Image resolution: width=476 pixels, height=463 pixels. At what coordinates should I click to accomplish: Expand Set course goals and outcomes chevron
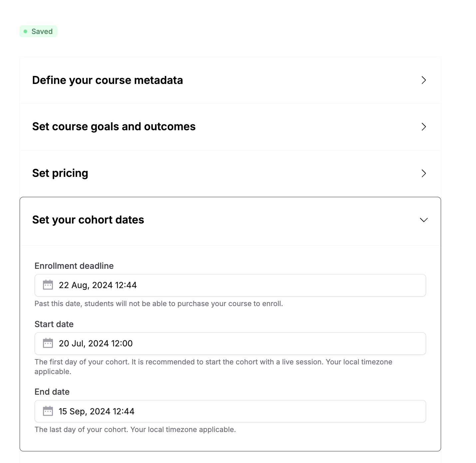coord(423,127)
